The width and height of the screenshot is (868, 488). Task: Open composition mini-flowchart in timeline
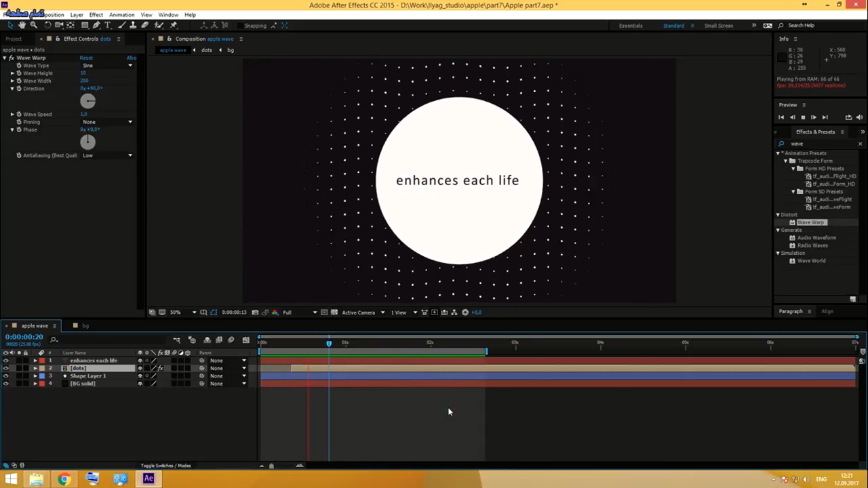click(x=176, y=340)
